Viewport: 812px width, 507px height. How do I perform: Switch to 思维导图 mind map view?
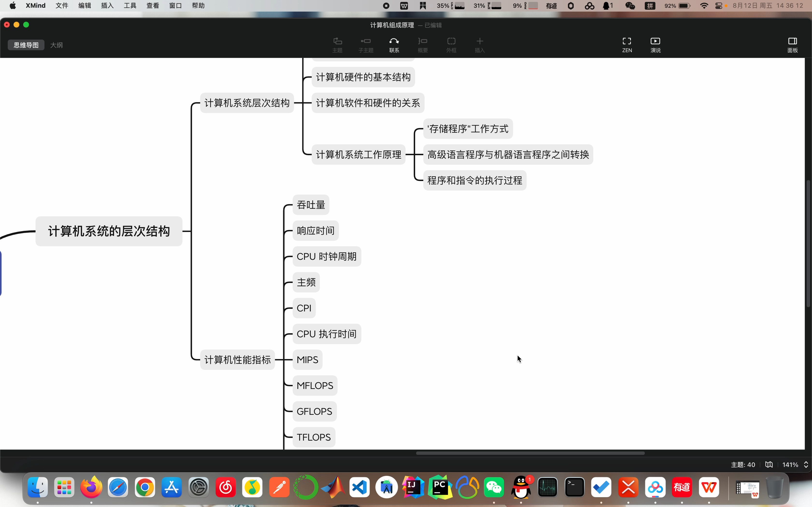click(x=26, y=45)
